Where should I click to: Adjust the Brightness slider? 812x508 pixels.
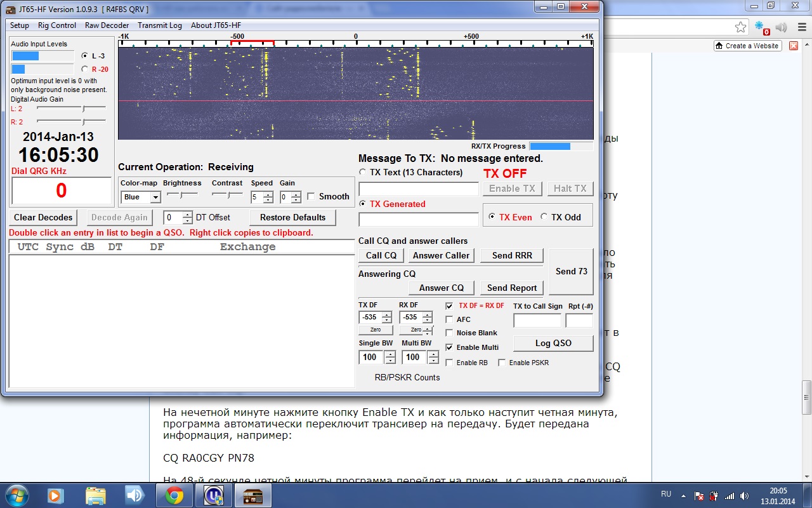[x=181, y=194]
